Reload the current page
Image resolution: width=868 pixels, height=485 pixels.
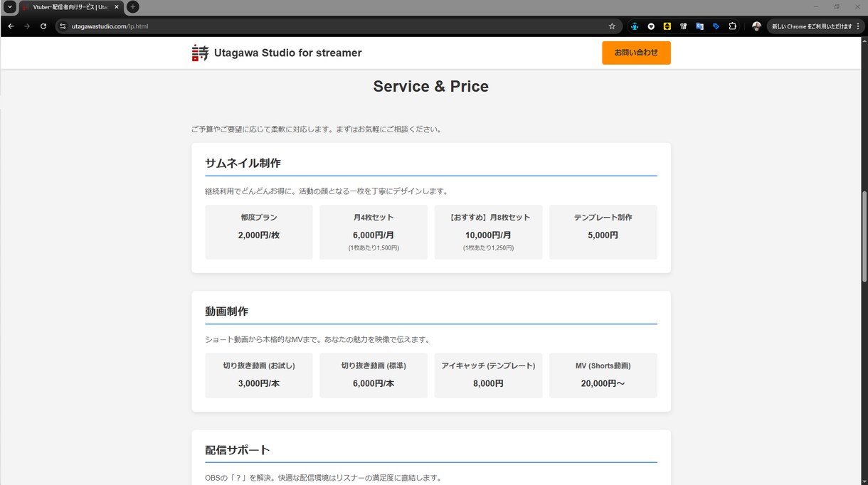pos(43,26)
